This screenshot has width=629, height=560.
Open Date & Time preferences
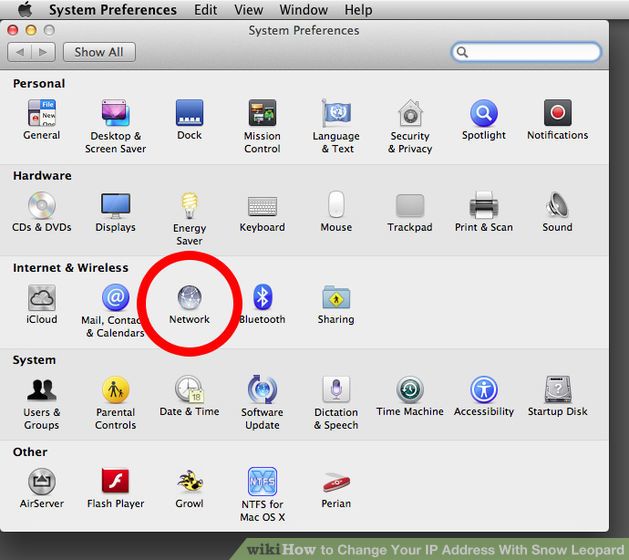point(189,396)
